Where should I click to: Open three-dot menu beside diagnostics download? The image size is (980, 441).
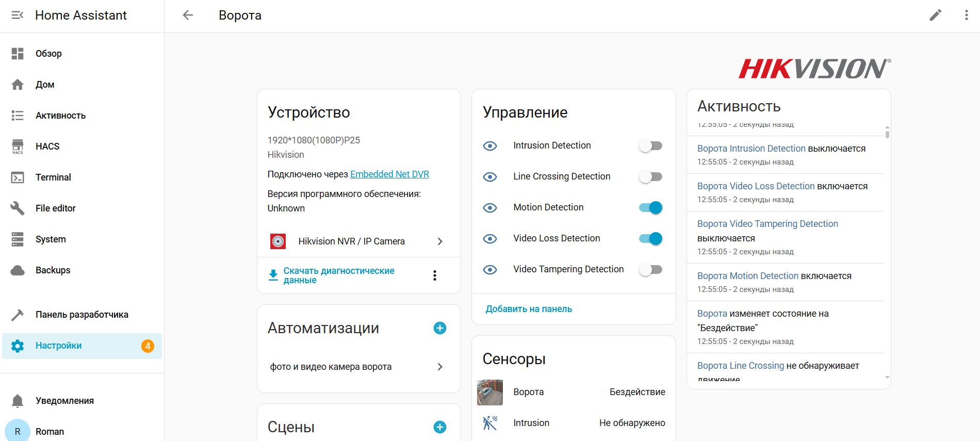(435, 275)
